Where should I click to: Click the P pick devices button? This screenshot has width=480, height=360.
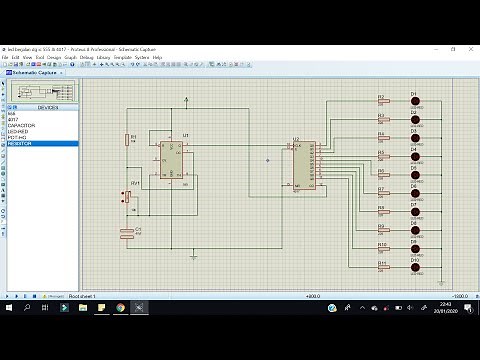pos(10,107)
